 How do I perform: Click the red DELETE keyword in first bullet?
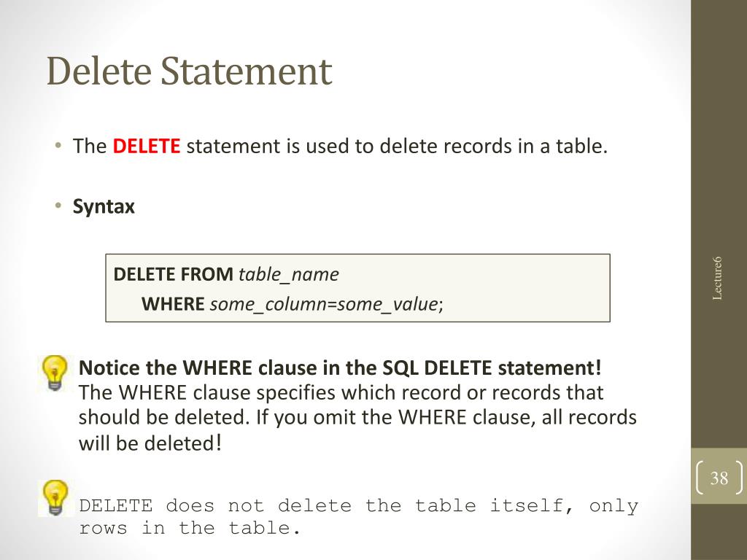(x=146, y=146)
